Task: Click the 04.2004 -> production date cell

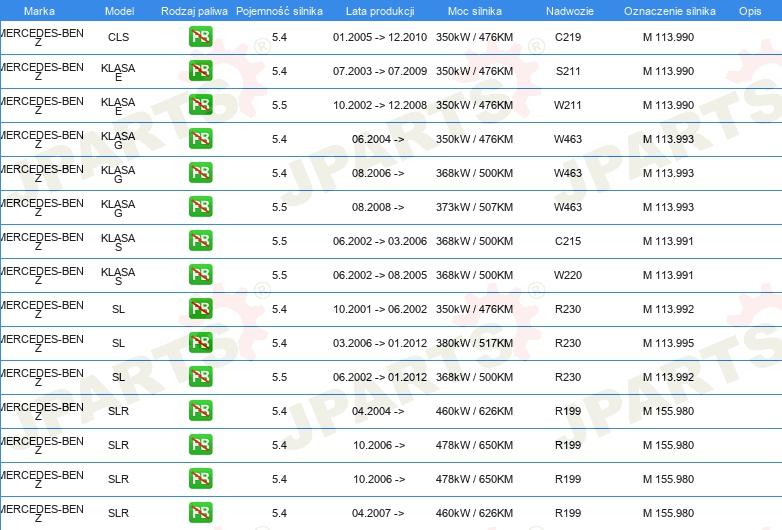Action: click(x=378, y=411)
